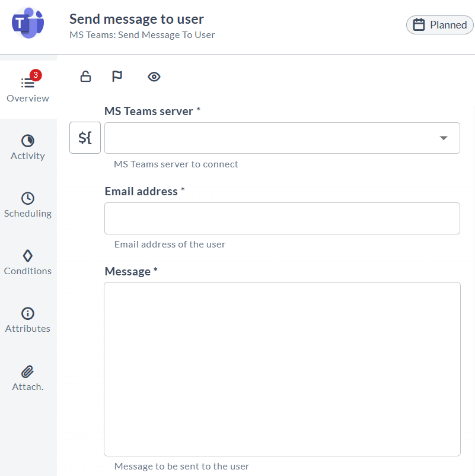Switch to the Activity tab
The image size is (475, 476).
tap(28, 147)
